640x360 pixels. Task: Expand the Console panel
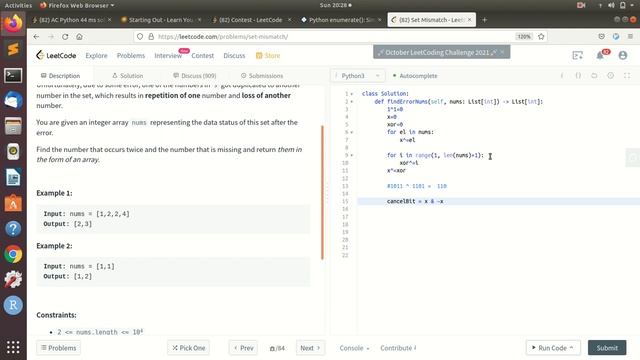pyautogui.click(x=354, y=348)
